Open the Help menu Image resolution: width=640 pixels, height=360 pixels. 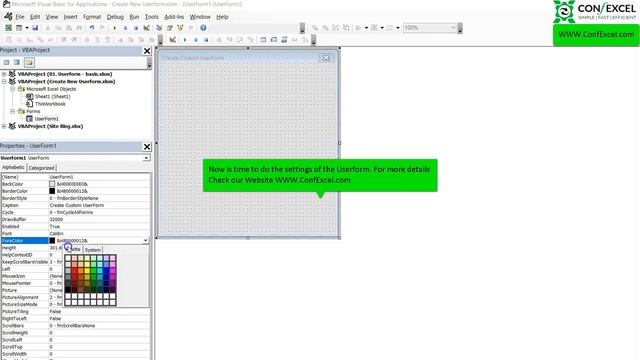(x=222, y=17)
